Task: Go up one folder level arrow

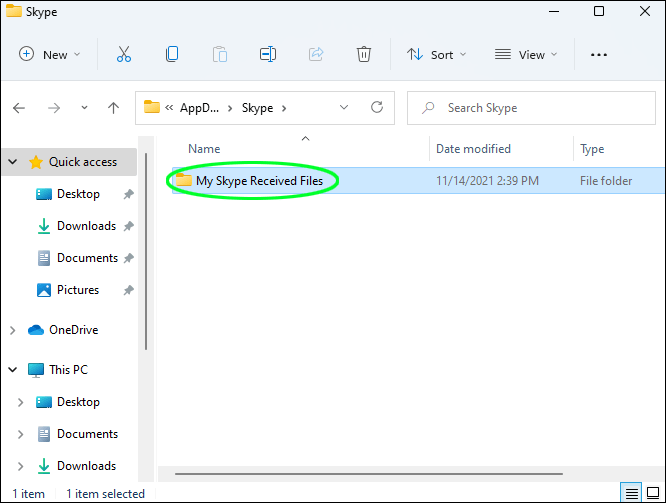Action: coord(113,108)
